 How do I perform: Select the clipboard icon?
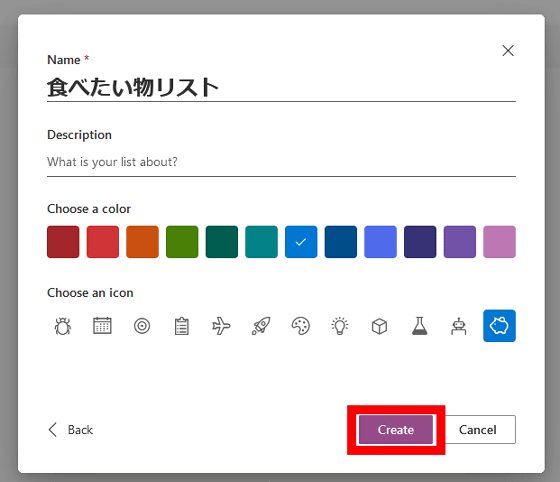coord(182,326)
